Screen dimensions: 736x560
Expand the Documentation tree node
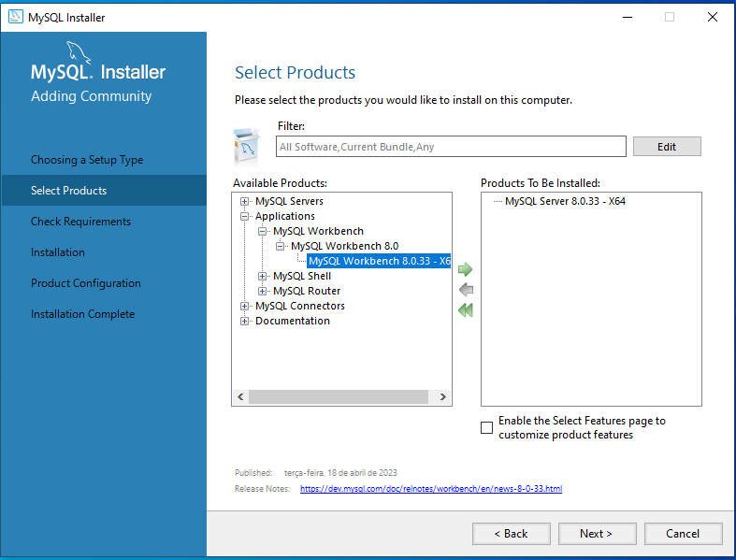[245, 321]
